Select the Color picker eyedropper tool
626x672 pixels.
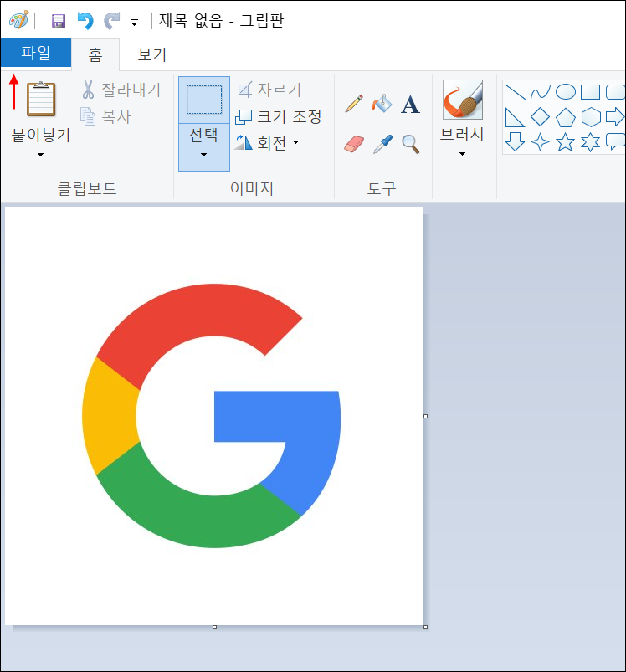click(382, 144)
